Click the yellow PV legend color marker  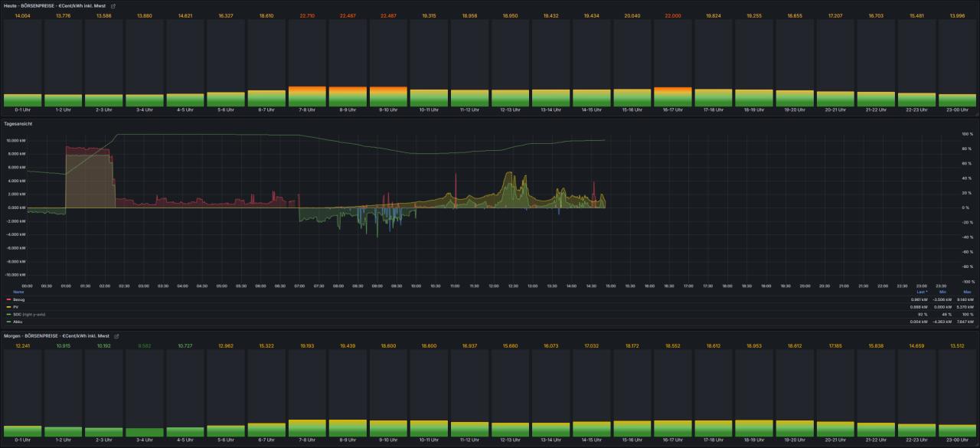[8, 306]
